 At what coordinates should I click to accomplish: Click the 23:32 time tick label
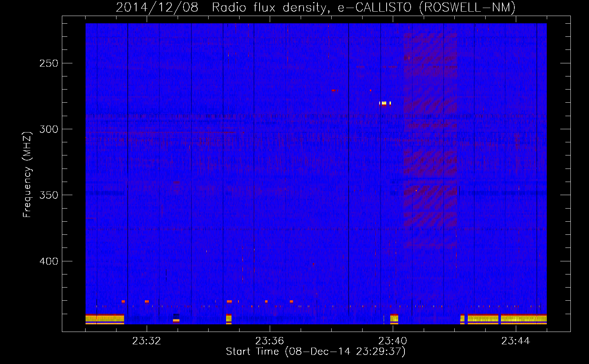[x=146, y=341]
